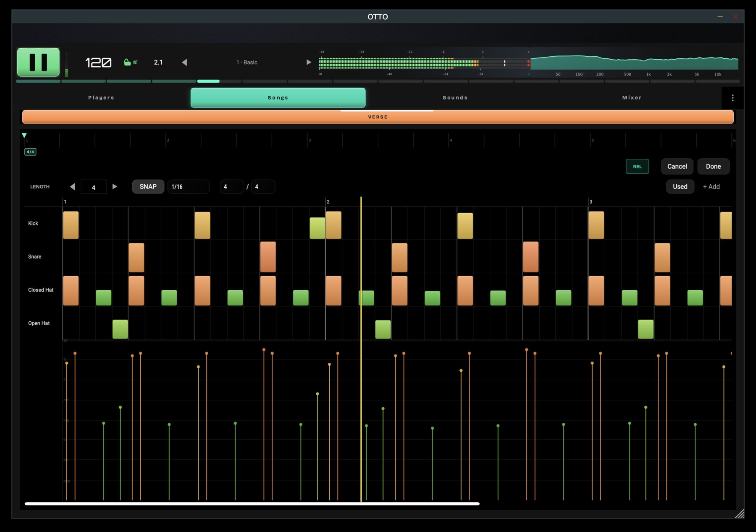Click the timeline playhead triangle marker

(24, 135)
